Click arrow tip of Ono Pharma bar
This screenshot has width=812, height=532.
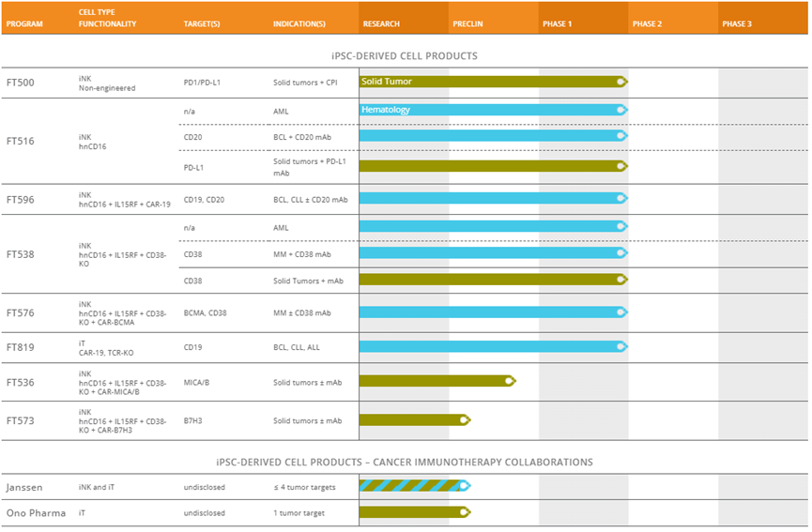[465, 512]
